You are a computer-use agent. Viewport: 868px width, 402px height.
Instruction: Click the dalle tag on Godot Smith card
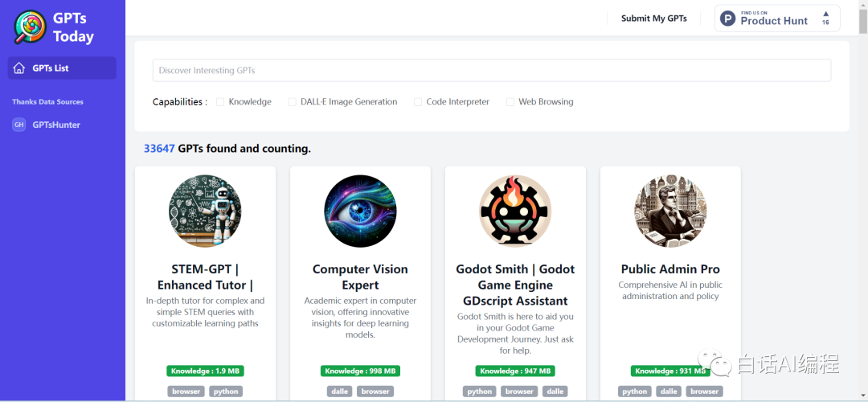[555, 392]
